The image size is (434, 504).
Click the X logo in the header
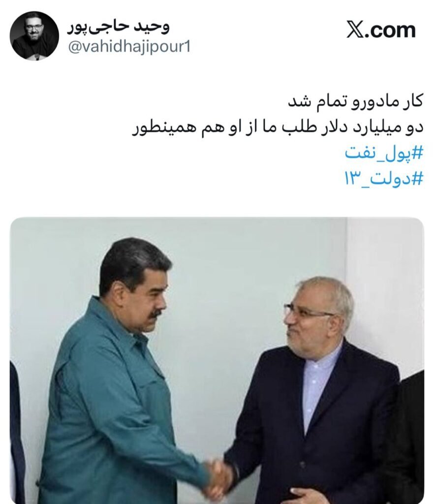(x=356, y=30)
